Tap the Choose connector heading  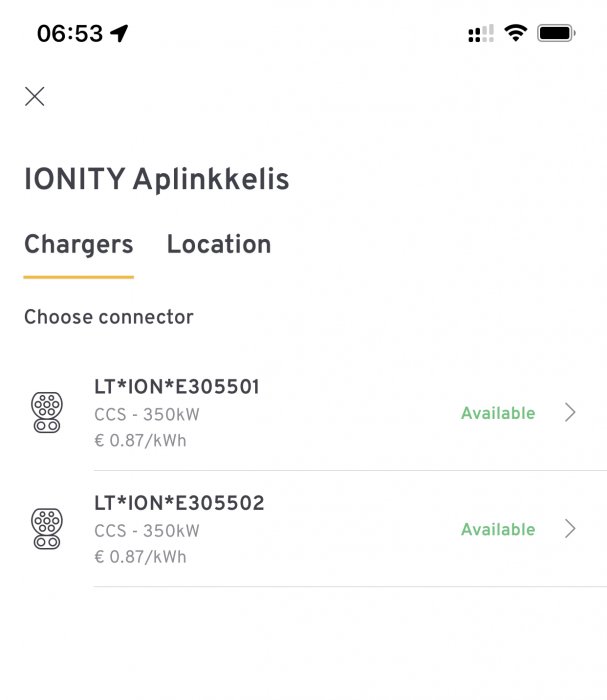pos(109,317)
